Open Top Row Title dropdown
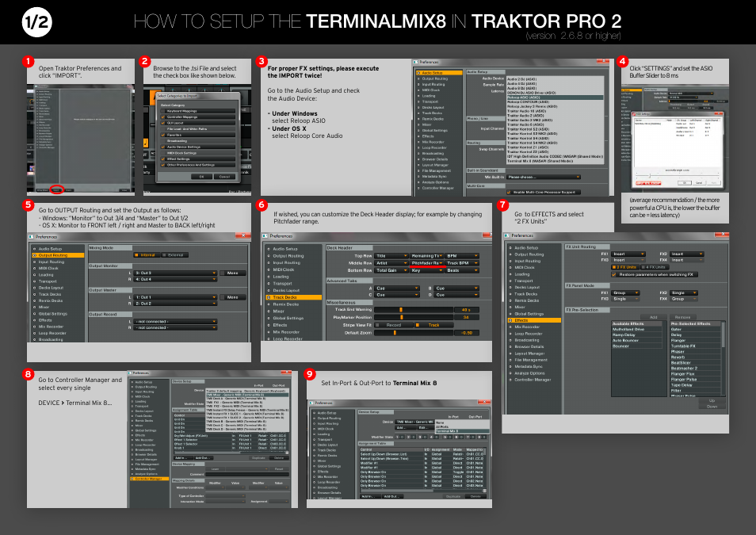The width and height of the screenshot is (756, 535). [x=391, y=256]
